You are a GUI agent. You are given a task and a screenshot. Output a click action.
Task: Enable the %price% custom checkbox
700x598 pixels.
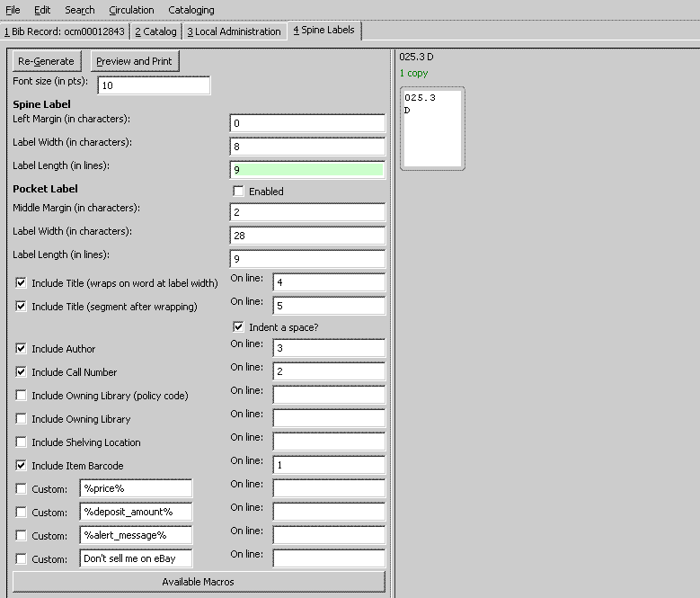[22, 489]
